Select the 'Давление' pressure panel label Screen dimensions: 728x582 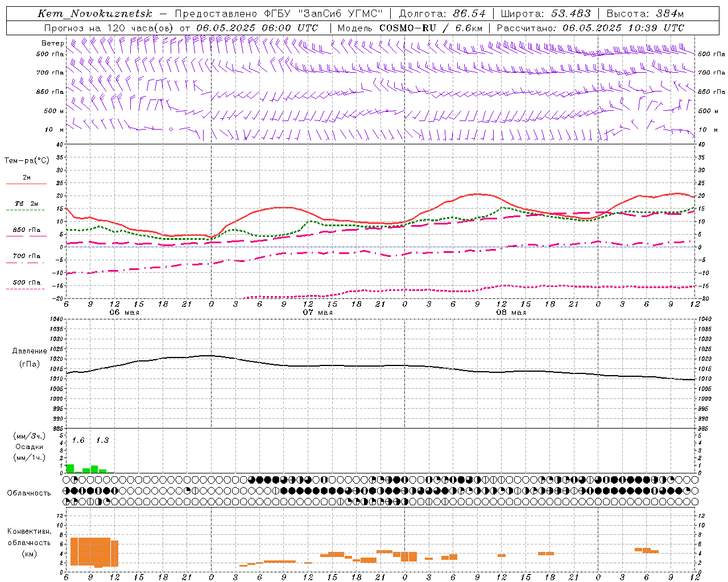pyautogui.click(x=30, y=351)
